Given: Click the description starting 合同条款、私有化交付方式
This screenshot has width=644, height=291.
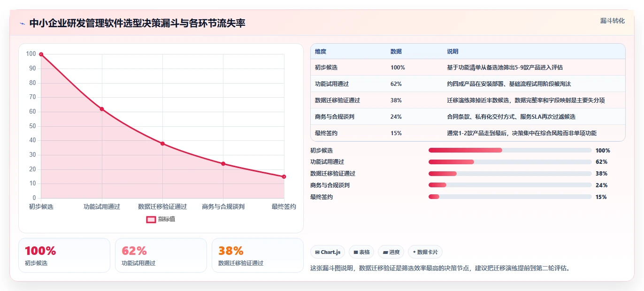Looking at the screenshot, I should [x=511, y=117].
